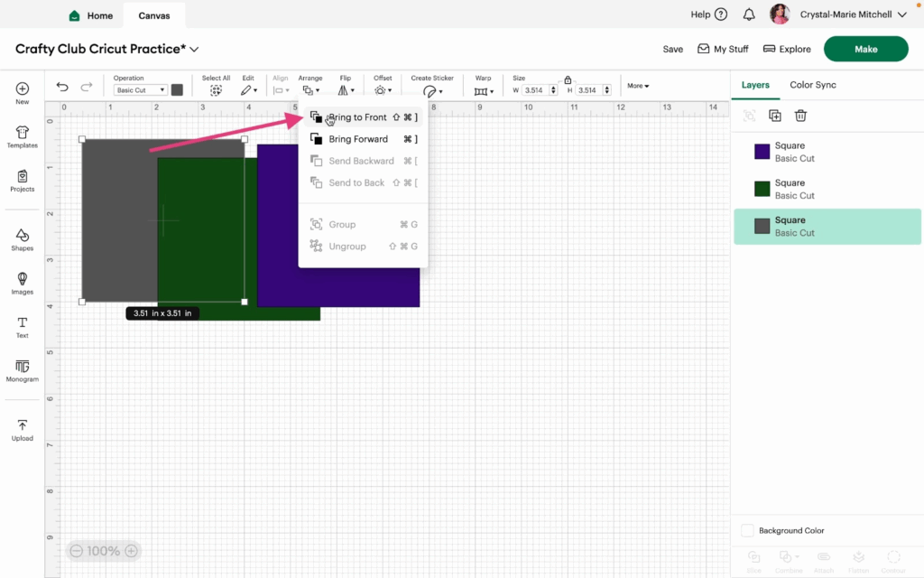The image size is (924, 578).
Task: Click the Operation color swatch
Action: tap(177, 90)
